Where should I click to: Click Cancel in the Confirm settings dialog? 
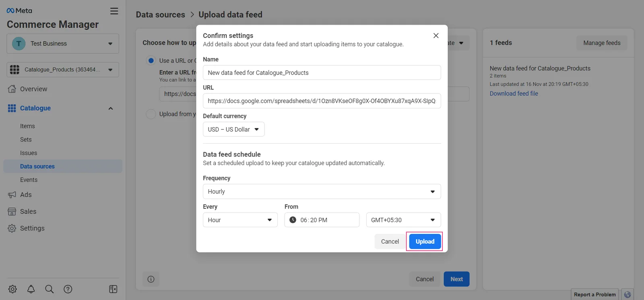(390, 242)
